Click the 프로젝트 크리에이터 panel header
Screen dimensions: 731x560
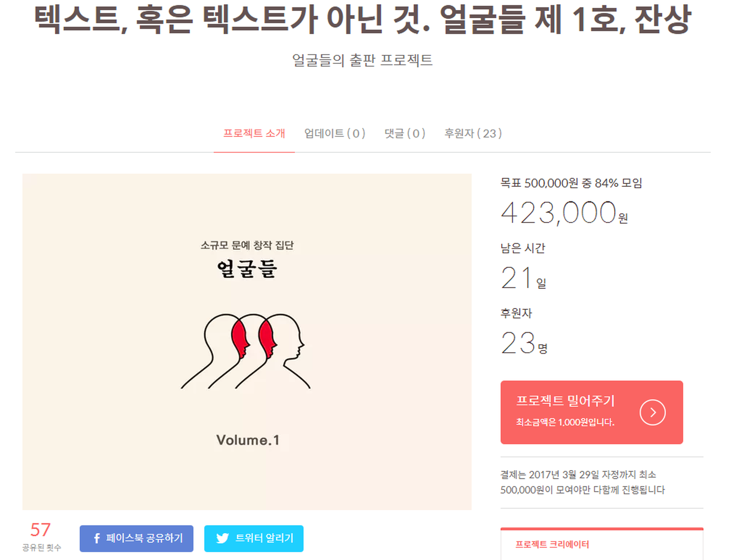click(552, 544)
